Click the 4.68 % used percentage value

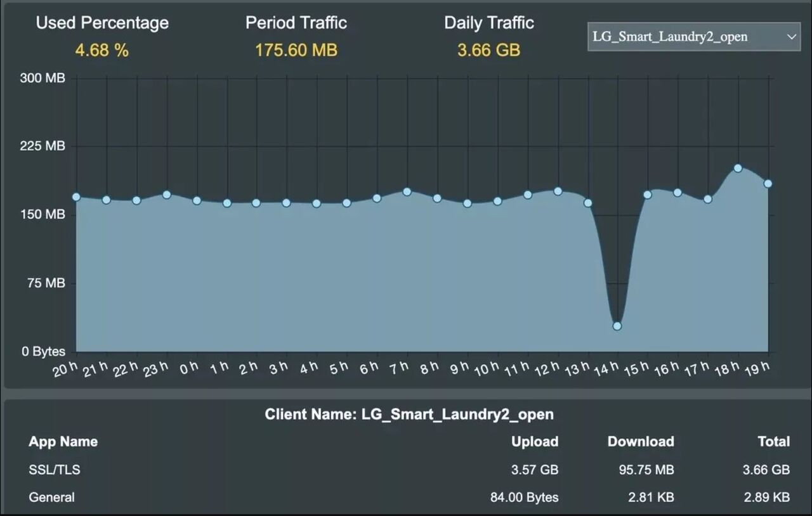click(102, 50)
